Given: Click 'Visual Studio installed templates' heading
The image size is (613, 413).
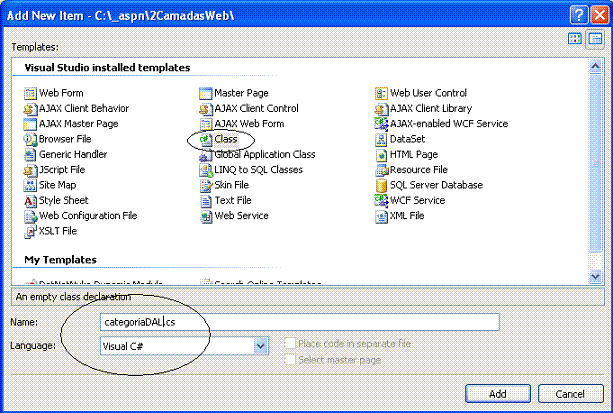Looking at the screenshot, I should coord(107,68).
